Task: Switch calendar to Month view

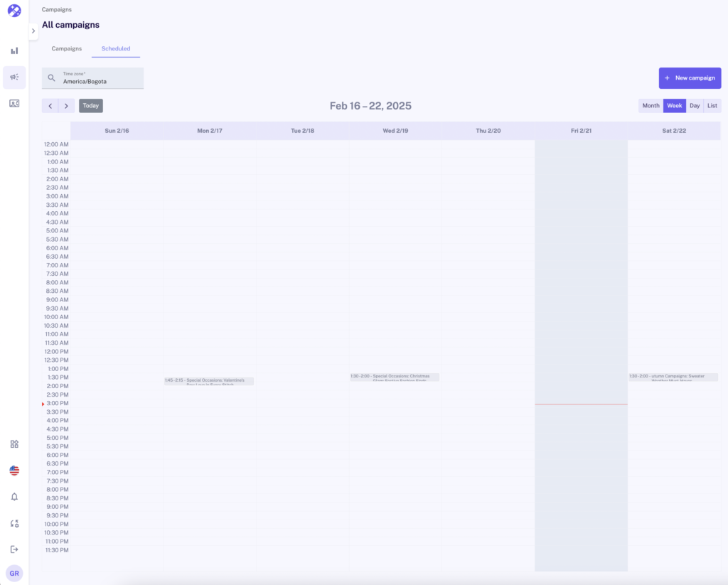Action: pos(651,106)
